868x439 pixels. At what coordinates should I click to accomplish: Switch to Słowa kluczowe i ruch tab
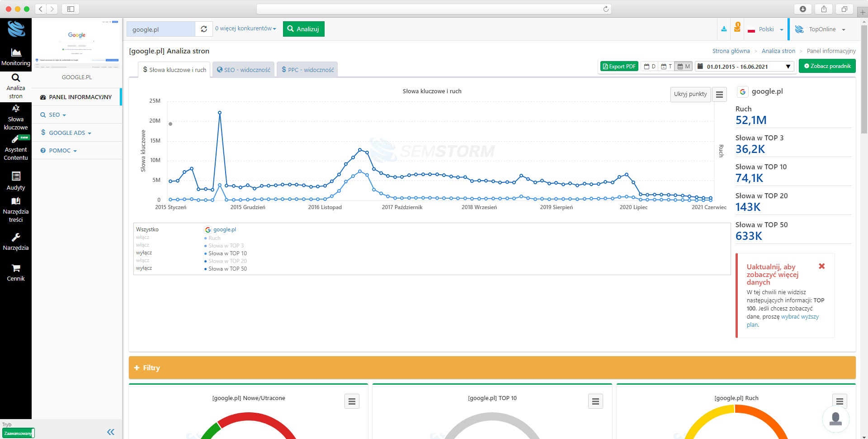click(x=174, y=70)
